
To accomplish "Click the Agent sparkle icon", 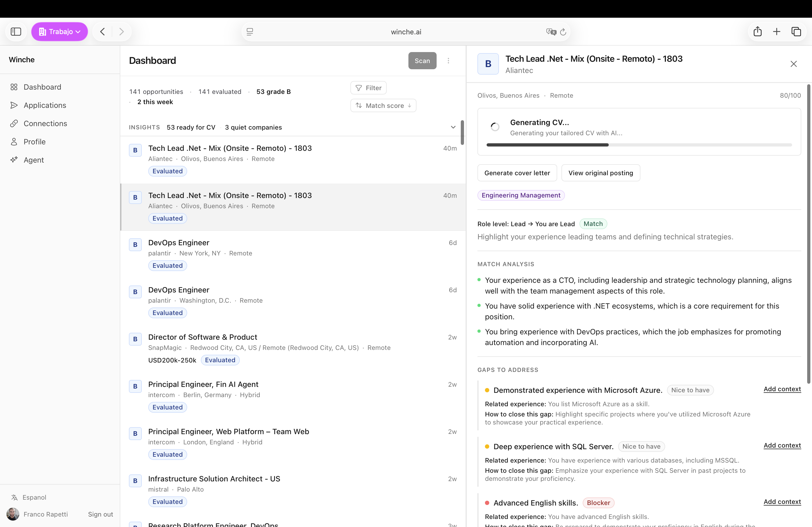I will click(x=14, y=160).
